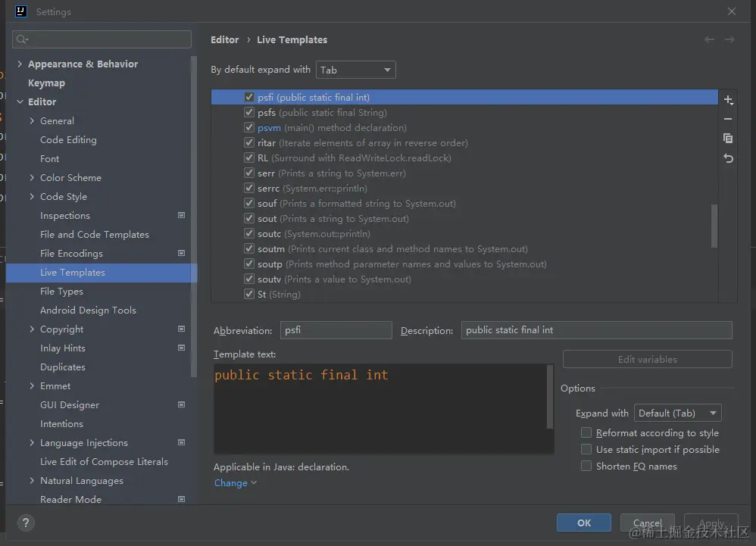Open the Expand with Default (Tab) dropdown
The image size is (756, 546).
tap(678, 413)
